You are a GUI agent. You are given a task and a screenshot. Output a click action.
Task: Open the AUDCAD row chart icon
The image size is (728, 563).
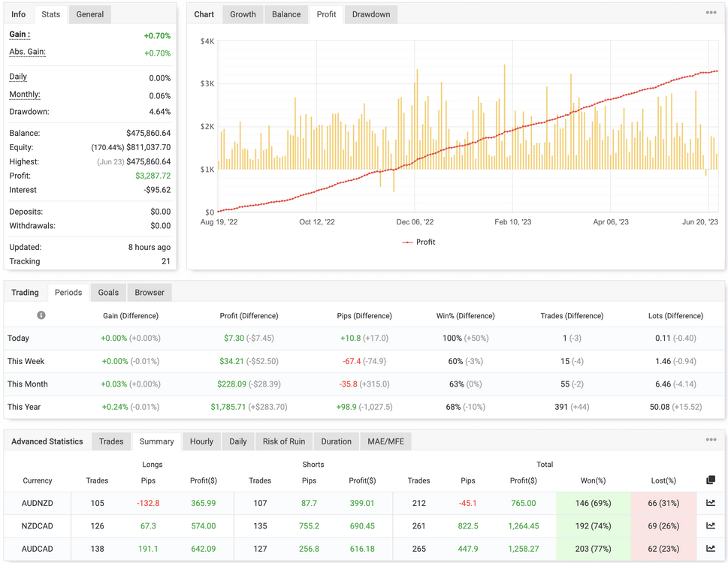pyautogui.click(x=711, y=548)
